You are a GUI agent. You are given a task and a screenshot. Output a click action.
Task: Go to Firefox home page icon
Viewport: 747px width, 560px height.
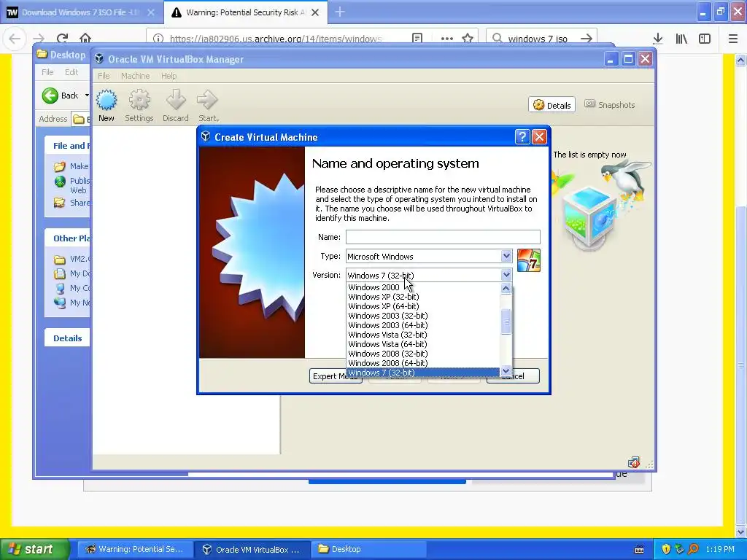tap(85, 38)
